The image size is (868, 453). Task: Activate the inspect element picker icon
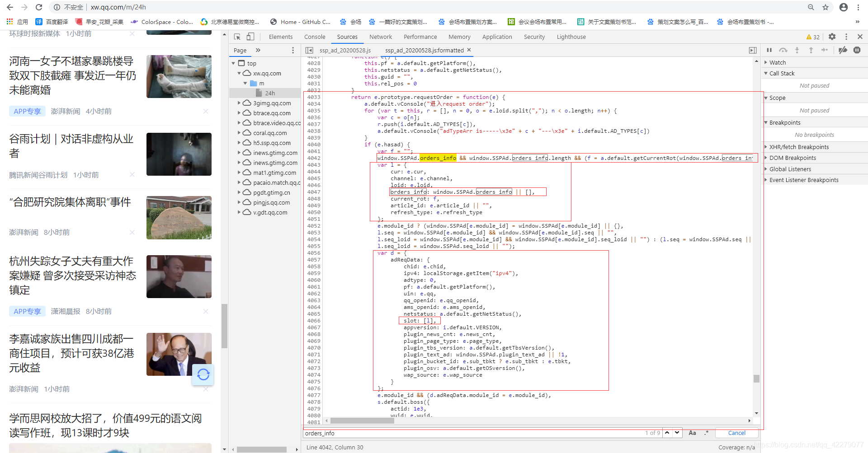237,37
